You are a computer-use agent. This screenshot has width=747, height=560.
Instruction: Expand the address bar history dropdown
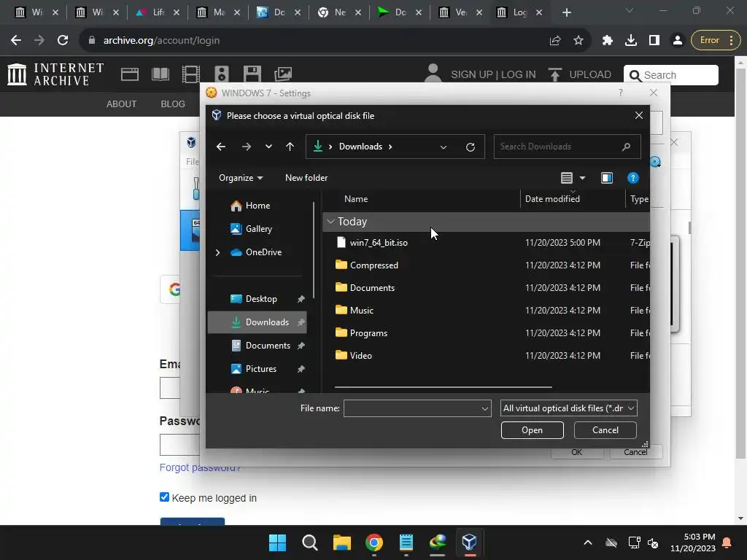444,147
